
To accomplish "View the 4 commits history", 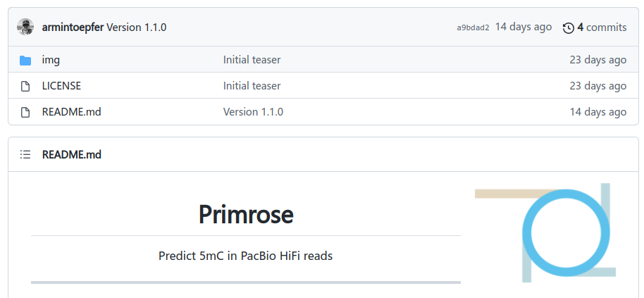I will [x=601, y=27].
